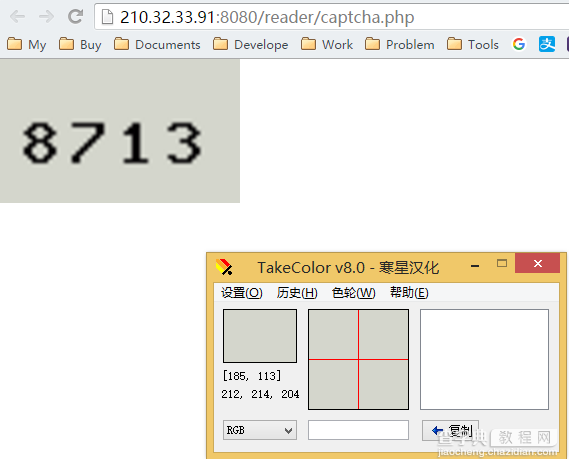Open the 历史(H) menu
This screenshot has width=569, height=459.
[297, 292]
